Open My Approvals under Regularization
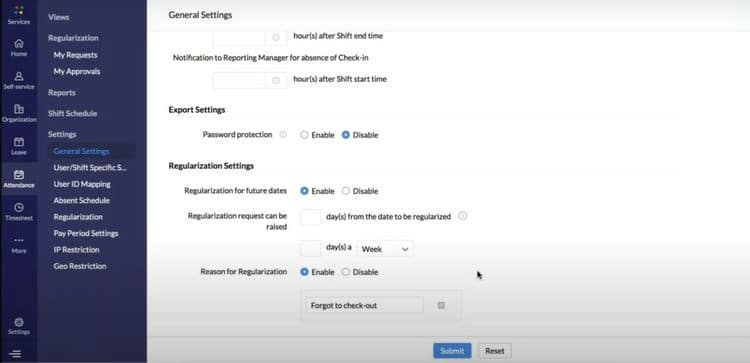The width and height of the screenshot is (750, 363). [x=77, y=71]
